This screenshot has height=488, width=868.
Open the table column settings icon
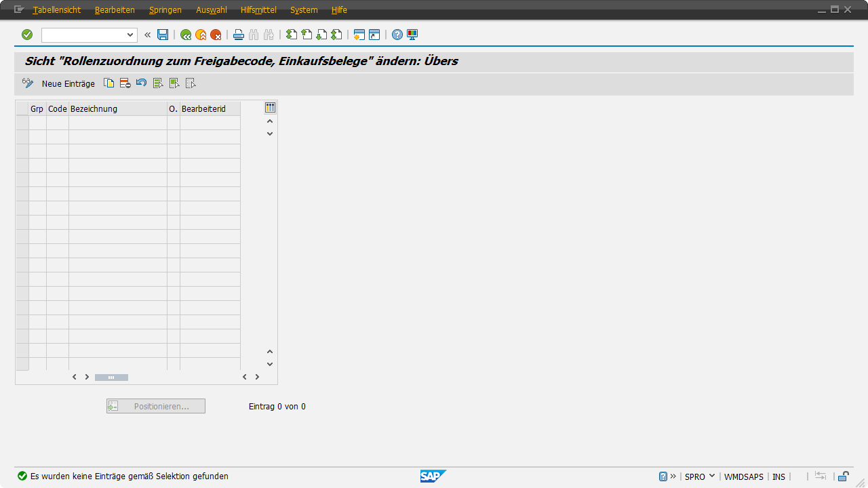coord(270,108)
